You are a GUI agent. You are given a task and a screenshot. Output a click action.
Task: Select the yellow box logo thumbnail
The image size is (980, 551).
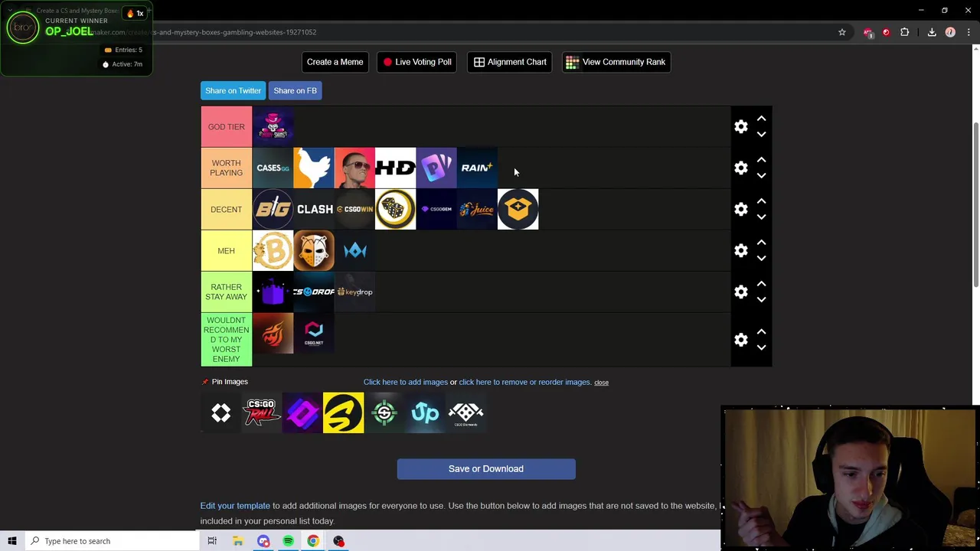(x=518, y=209)
